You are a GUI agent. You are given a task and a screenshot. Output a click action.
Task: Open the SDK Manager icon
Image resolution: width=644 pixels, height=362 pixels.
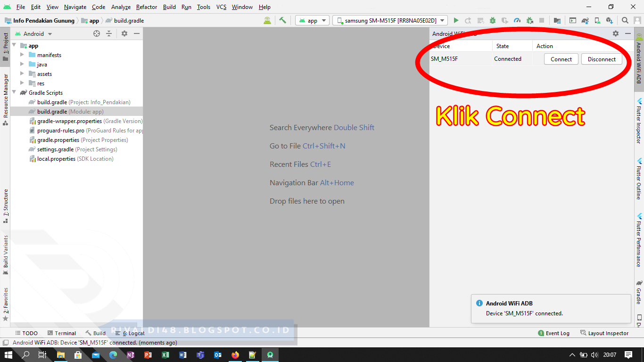click(x=609, y=20)
